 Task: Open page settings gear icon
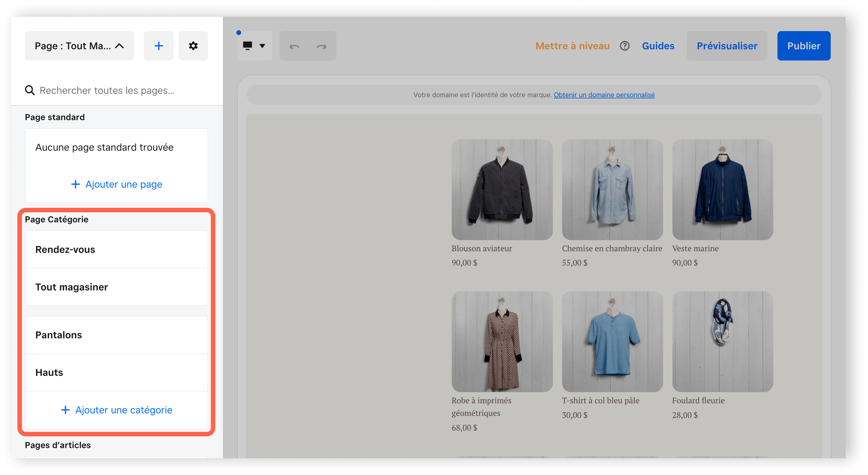[193, 46]
